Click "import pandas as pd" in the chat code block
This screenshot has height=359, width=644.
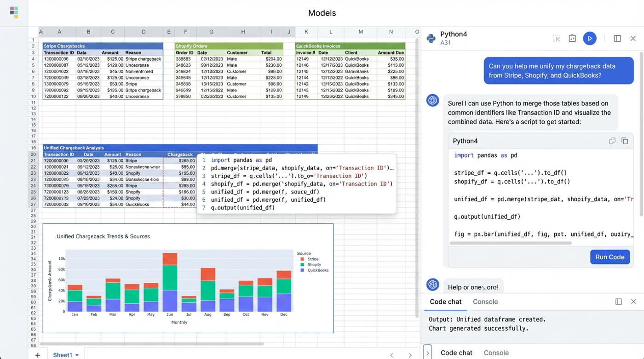click(485, 155)
